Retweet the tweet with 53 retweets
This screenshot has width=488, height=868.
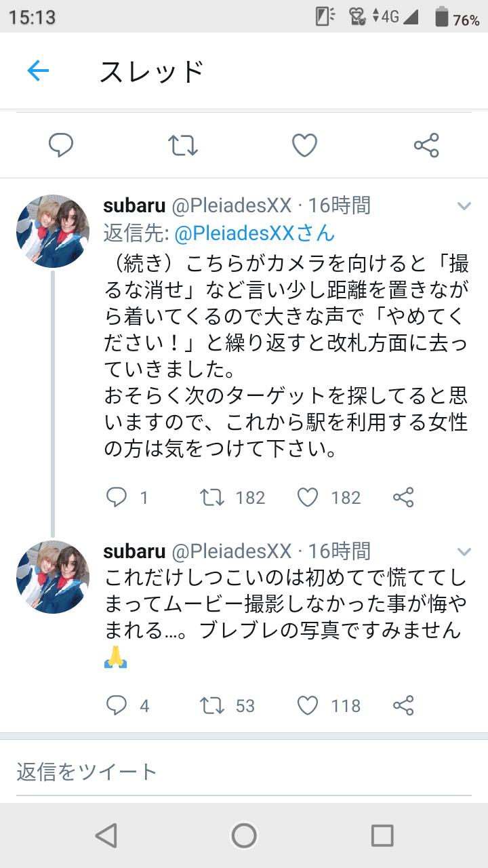[213, 706]
